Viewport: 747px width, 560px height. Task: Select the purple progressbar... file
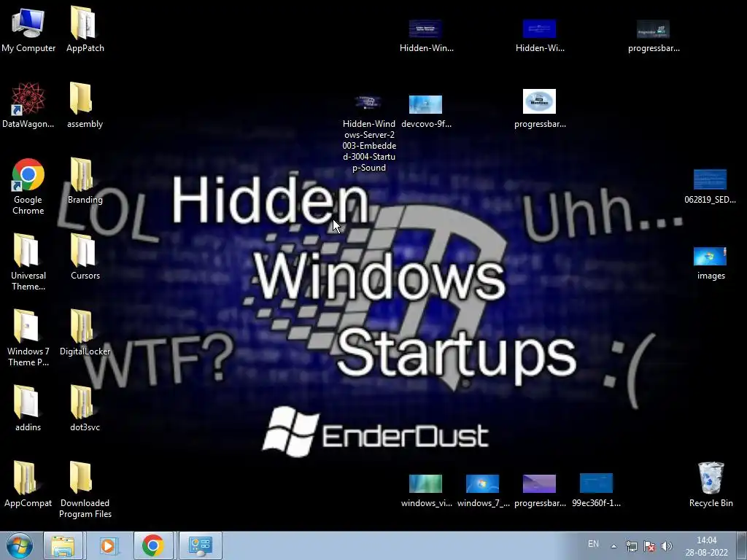pyautogui.click(x=540, y=491)
